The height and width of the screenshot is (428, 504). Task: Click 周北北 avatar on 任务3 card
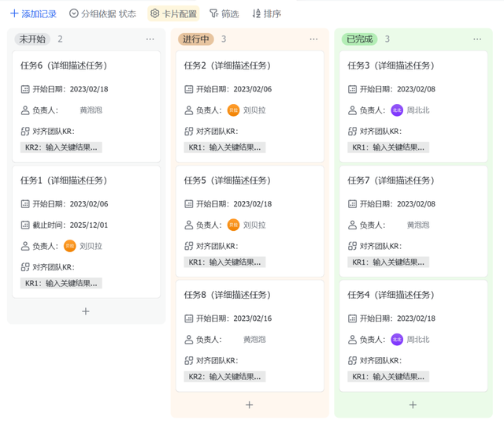point(397,110)
